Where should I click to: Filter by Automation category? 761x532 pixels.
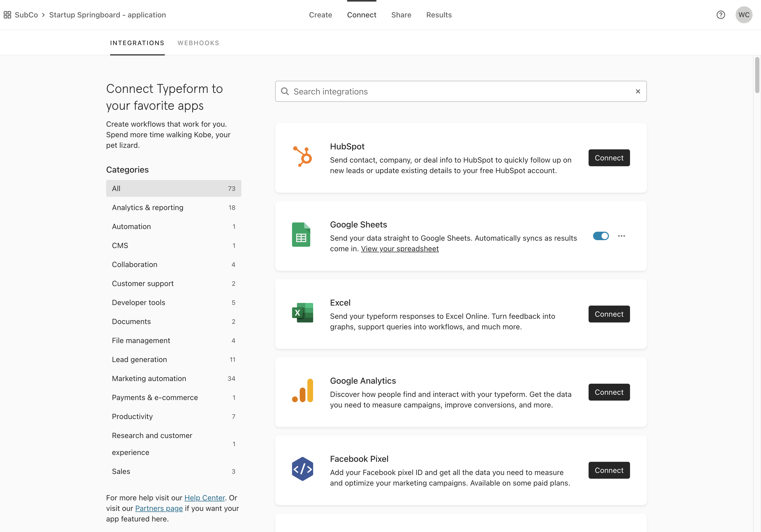tap(174, 227)
